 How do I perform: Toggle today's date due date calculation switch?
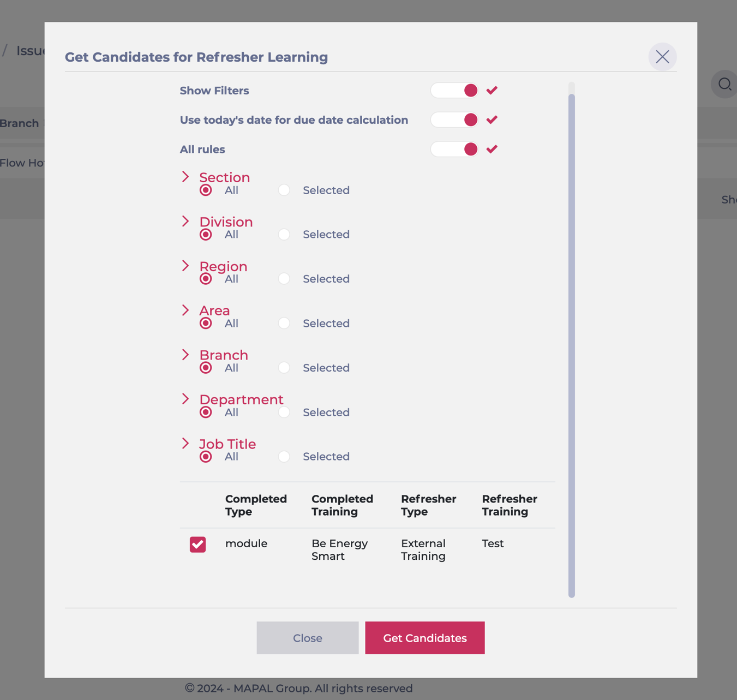pyautogui.click(x=454, y=120)
